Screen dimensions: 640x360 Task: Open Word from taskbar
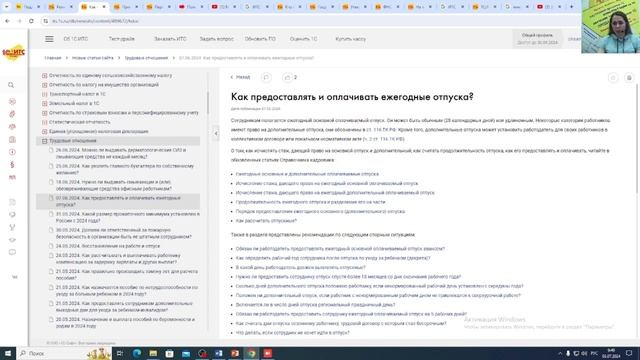click(219, 353)
